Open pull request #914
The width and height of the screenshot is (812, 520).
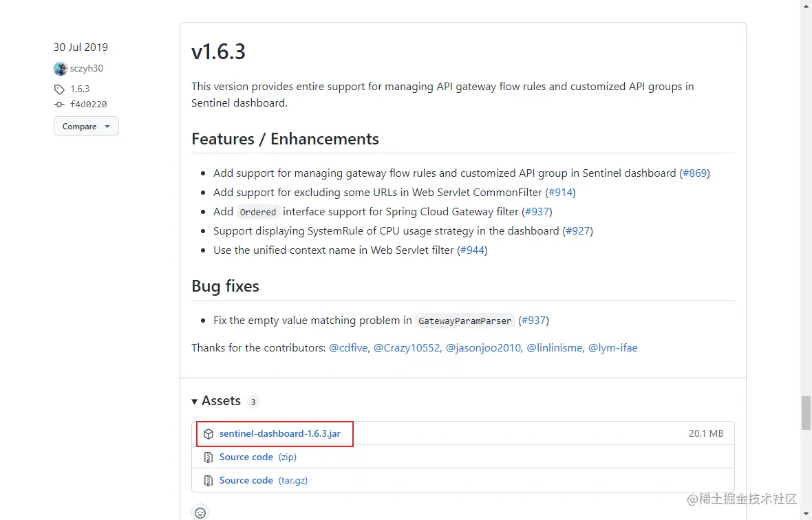click(x=560, y=193)
